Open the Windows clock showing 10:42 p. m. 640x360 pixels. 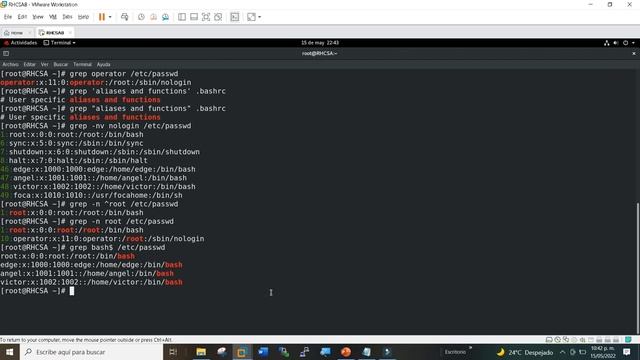603,352
